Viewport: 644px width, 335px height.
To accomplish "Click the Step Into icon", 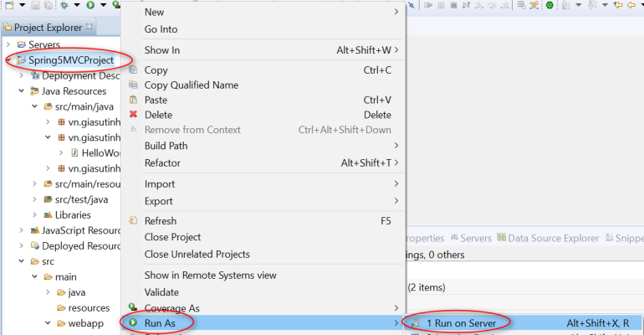I will click(479, 5).
